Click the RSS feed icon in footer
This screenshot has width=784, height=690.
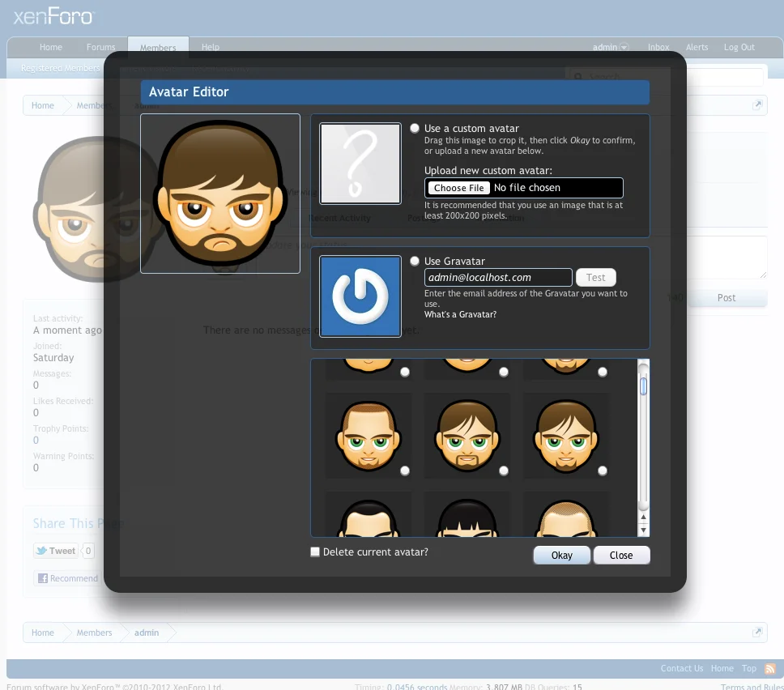(770, 668)
